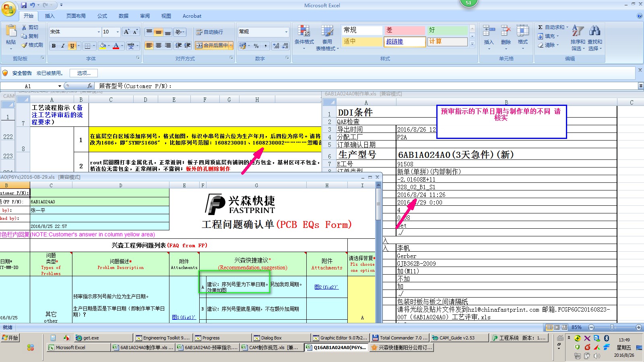Image resolution: width=644 pixels, height=362 pixels.
Task: Save the workbook from quick access toolbar
Action: pos(24,5)
